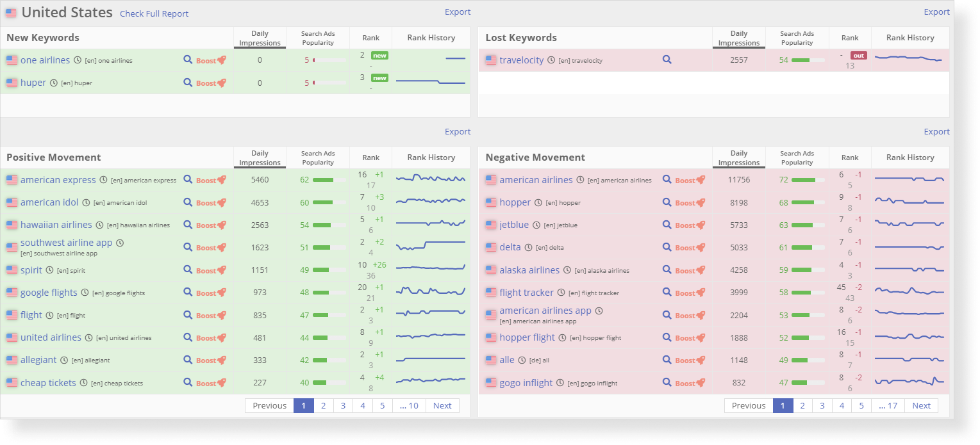Click magnifier icon for flight tracker
Viewport: 980px width, 445px height.
click(x=667, y=293)
